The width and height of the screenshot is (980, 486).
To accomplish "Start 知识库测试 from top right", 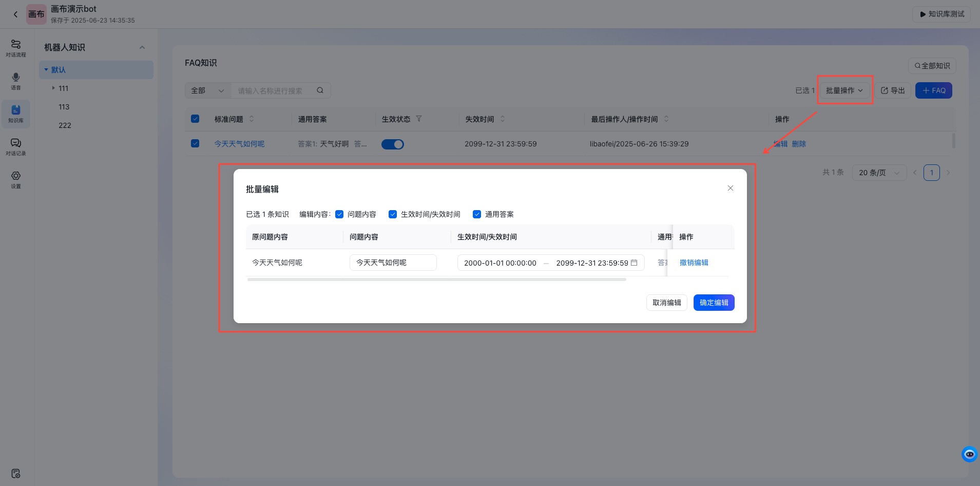I will (x=941, y=14).
